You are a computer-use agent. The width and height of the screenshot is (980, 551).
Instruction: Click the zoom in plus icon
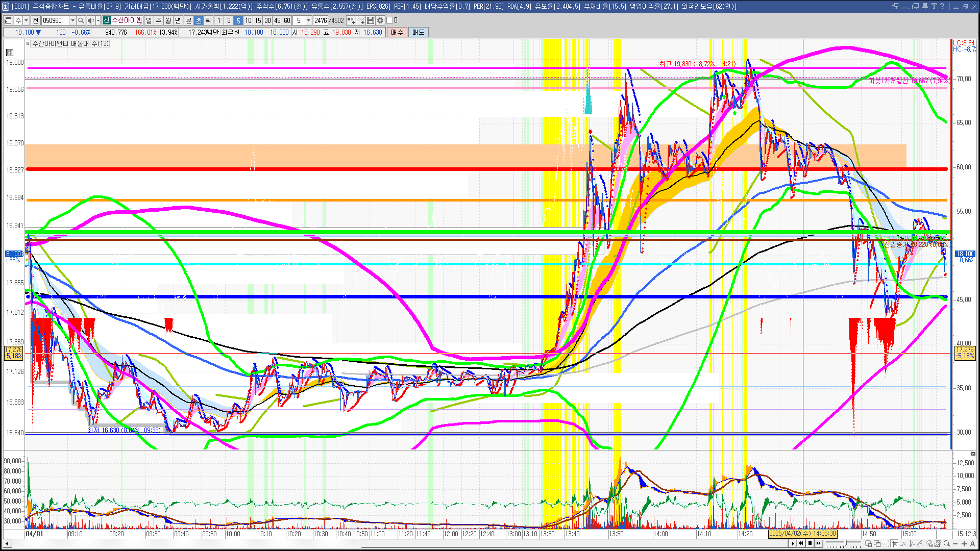pyautogui.click(x=964, y=544)
